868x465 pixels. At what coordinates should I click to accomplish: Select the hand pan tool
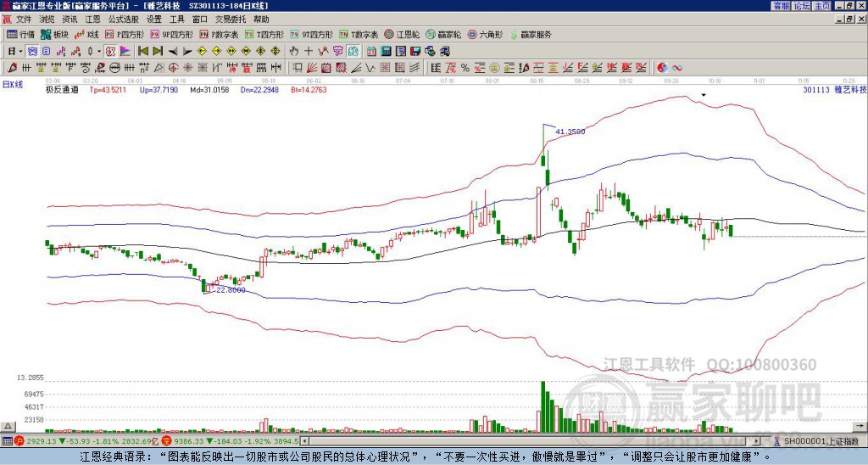tap(294, 51)
